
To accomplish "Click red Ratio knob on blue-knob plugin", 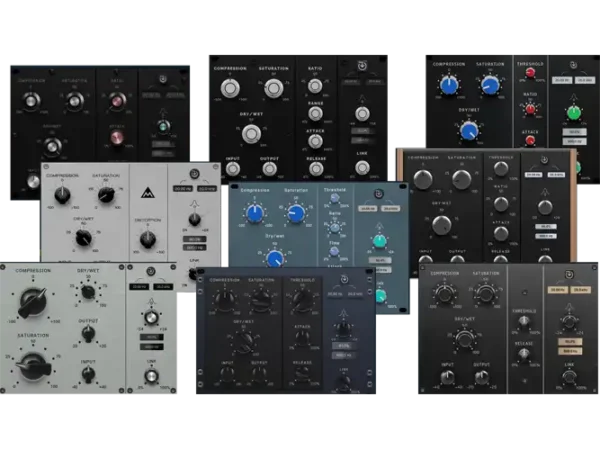I will click(x=530, y=109).
